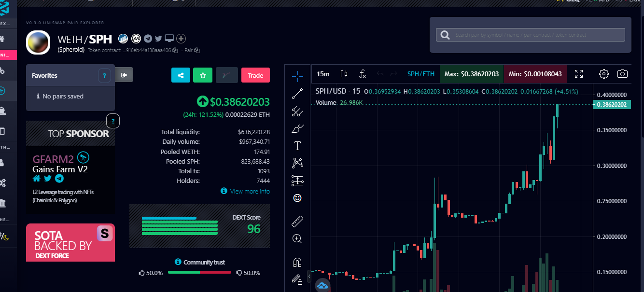Open the CoinMarketCap link icon

click(136, 39)
